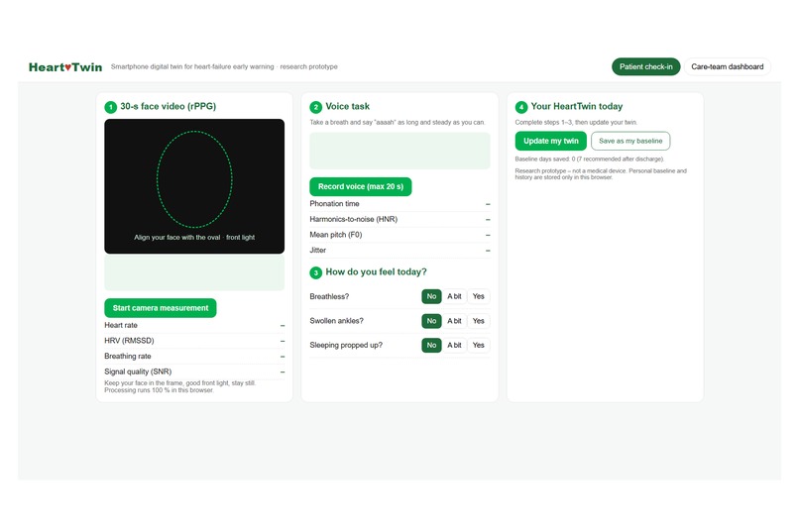Click the Signal quality (SNR) label
The width and height of the screenshot is (799, 532).
pyautogui.click(x=138, y=372)
